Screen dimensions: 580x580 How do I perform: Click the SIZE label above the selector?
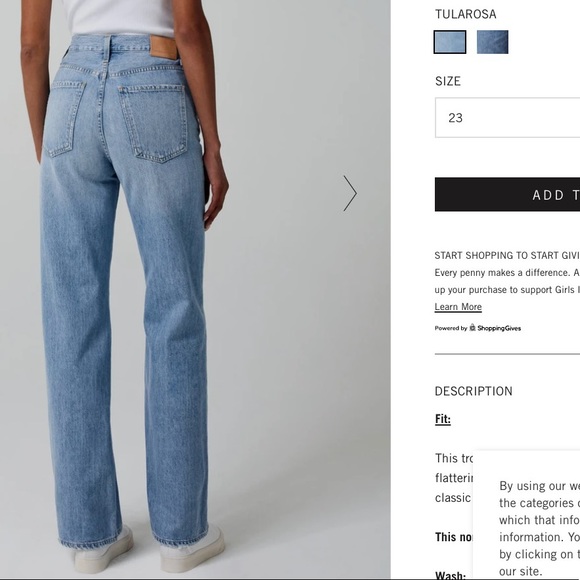(x=448, y=81)
